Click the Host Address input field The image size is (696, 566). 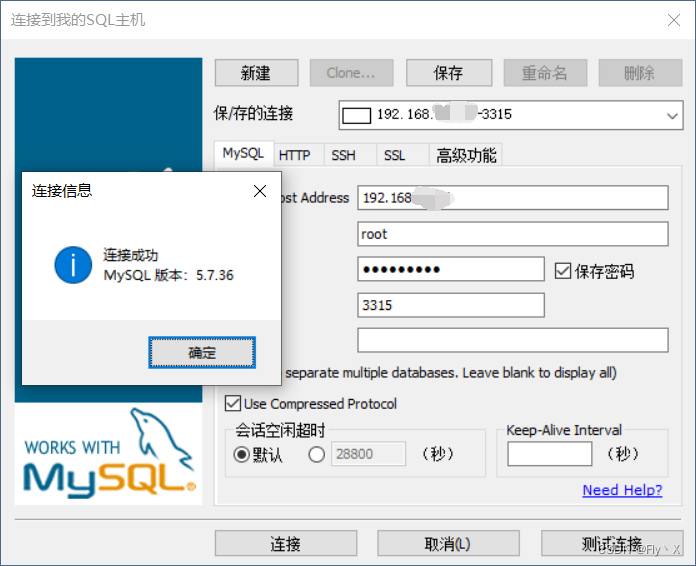513,198
